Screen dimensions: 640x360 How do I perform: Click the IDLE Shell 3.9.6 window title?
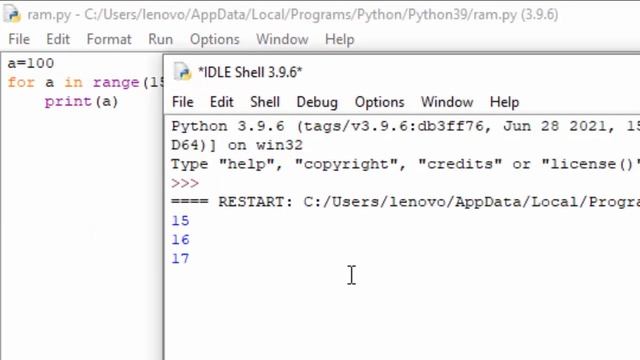pos(250,72)
